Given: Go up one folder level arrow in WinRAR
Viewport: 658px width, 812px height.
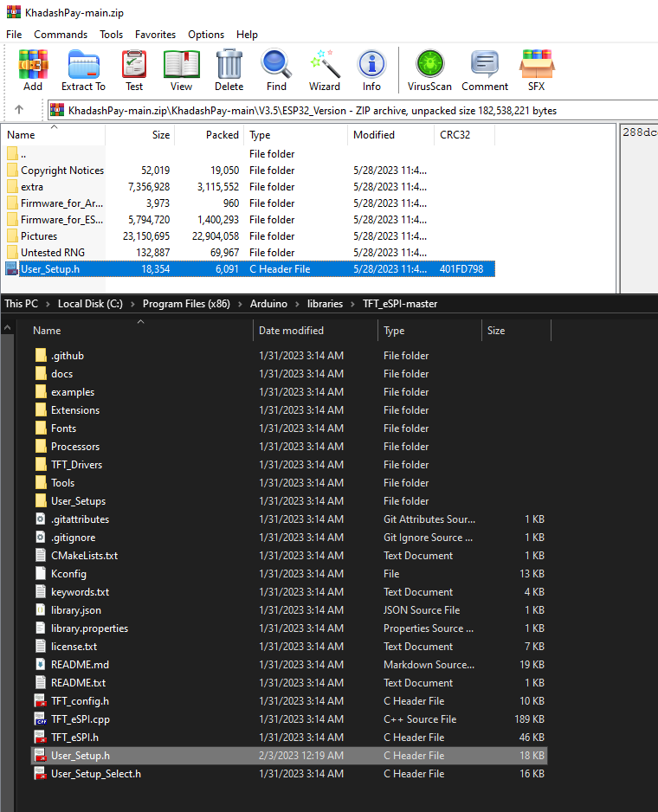Looking at the screenshot, I should 19,109.
